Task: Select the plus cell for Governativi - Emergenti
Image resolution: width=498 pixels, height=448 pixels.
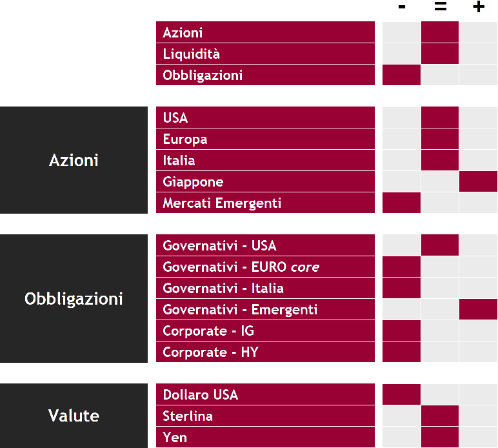Action: click(x=478, y=310)
